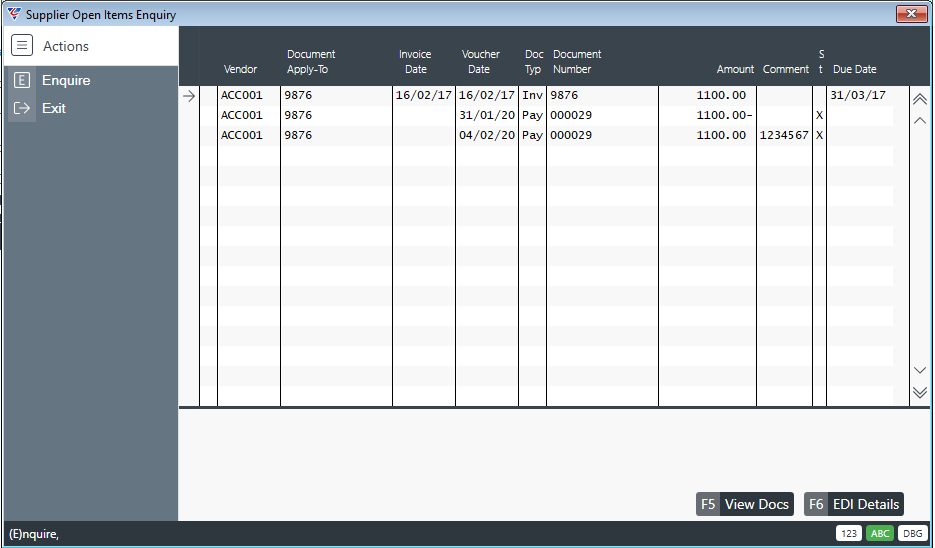Click Vendor column header

point(240,69)
